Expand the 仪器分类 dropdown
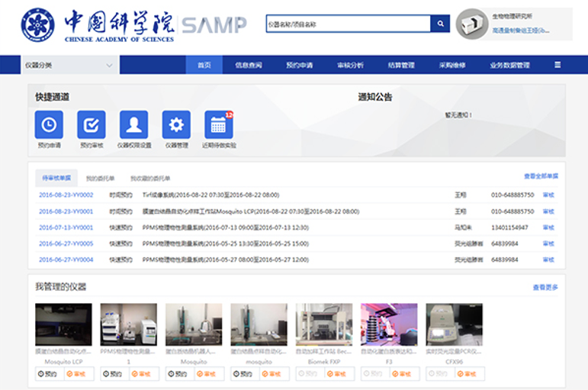 click(x=69, y=66)
